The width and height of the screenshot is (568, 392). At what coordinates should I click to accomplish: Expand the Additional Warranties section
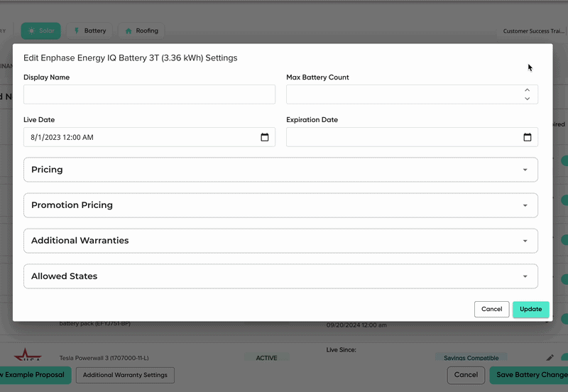coord(280,241)
